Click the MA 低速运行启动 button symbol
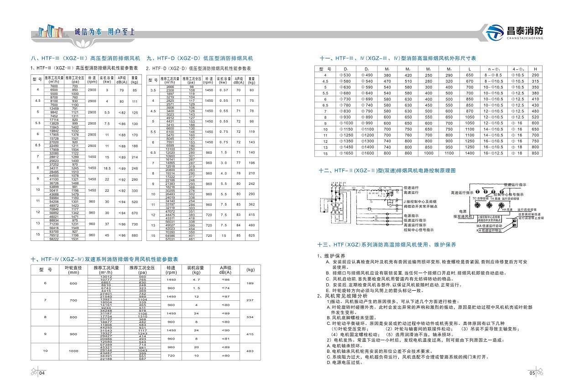The height and width of the screenshot is (392, 574). [x=515, y=220]
